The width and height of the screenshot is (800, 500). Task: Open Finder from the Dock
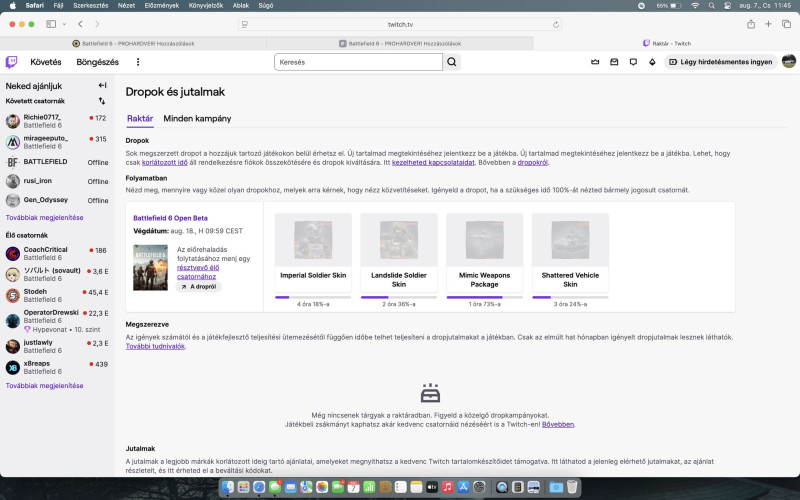tap(228, 487)
